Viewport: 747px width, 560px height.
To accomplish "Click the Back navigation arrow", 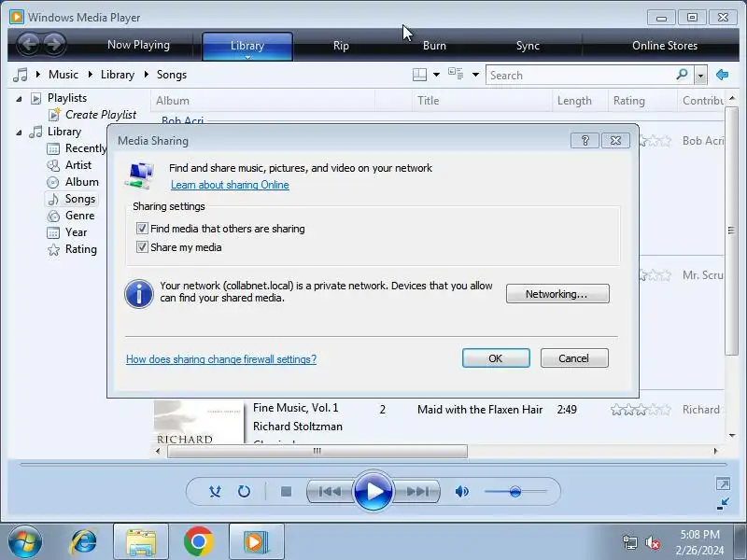I will coord(29,45).
